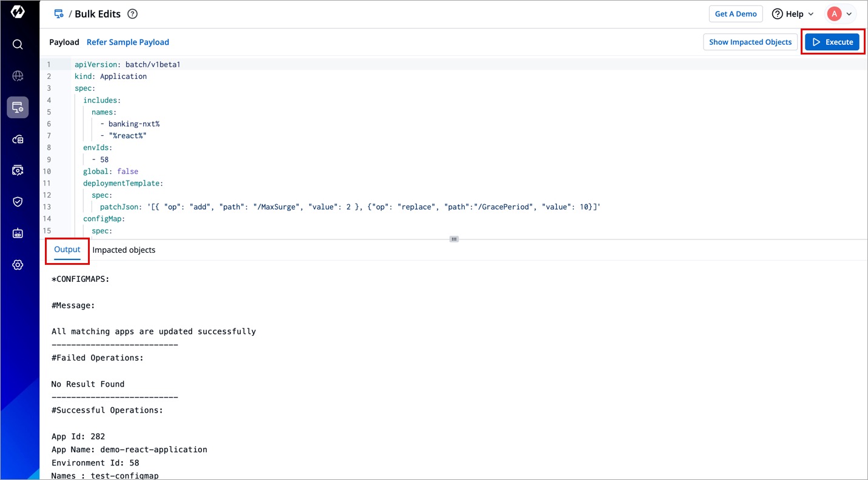
Task: Click the Get A Demo button
Action: pyautogui.click(x=735, y=14)
